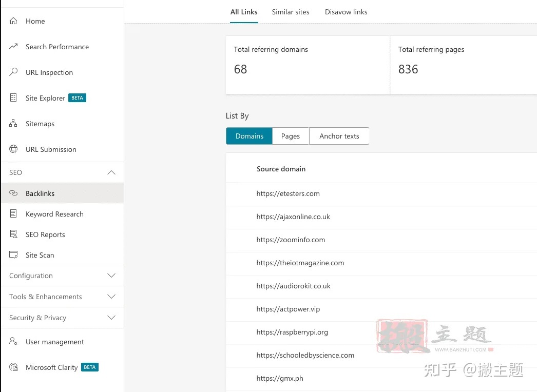Click the Home icon in sidebar
The image size is (537, 392).
coord(14,21)
